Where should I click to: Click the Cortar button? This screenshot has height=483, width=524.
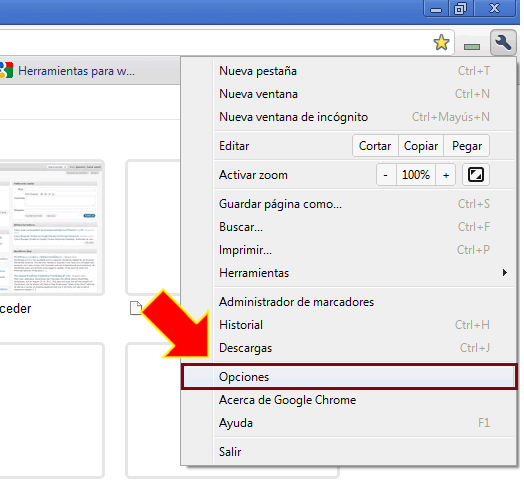375,146
